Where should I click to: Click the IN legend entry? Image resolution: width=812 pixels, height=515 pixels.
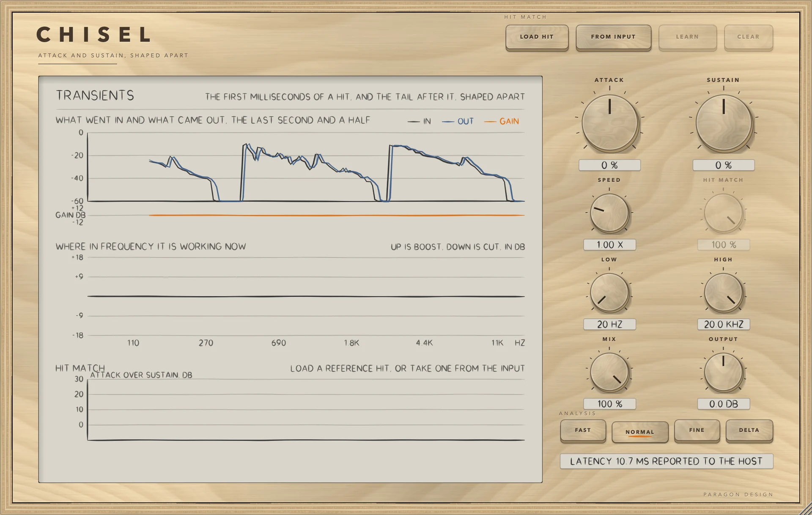(x=419, y=121)
